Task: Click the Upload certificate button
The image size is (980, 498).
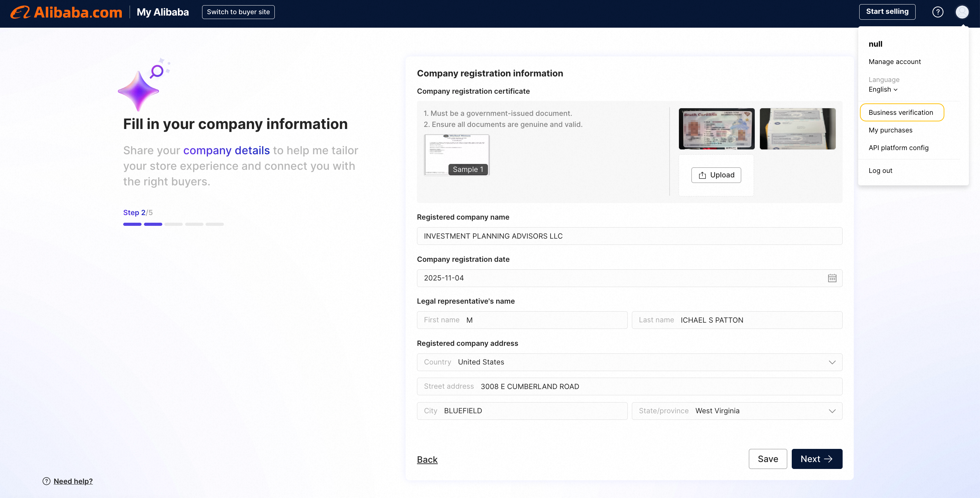Action: [x=716, y=175]
